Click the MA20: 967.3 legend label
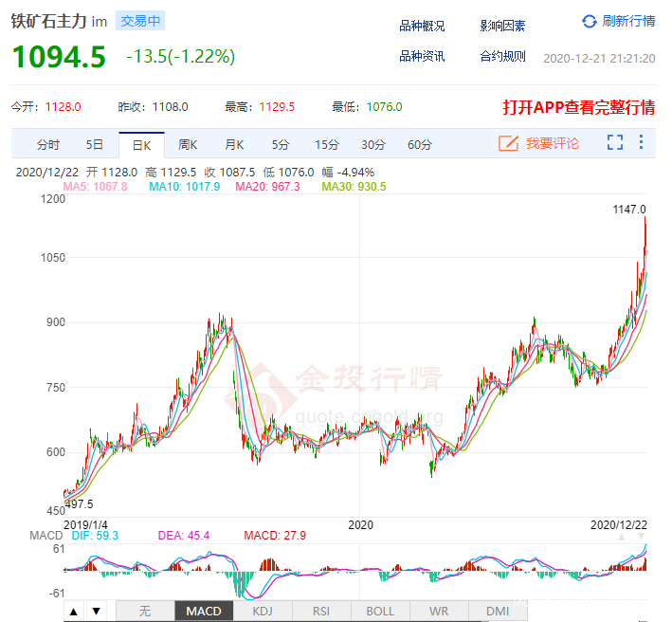Screen dimensions: 672x622 click(x=267, y=187)
